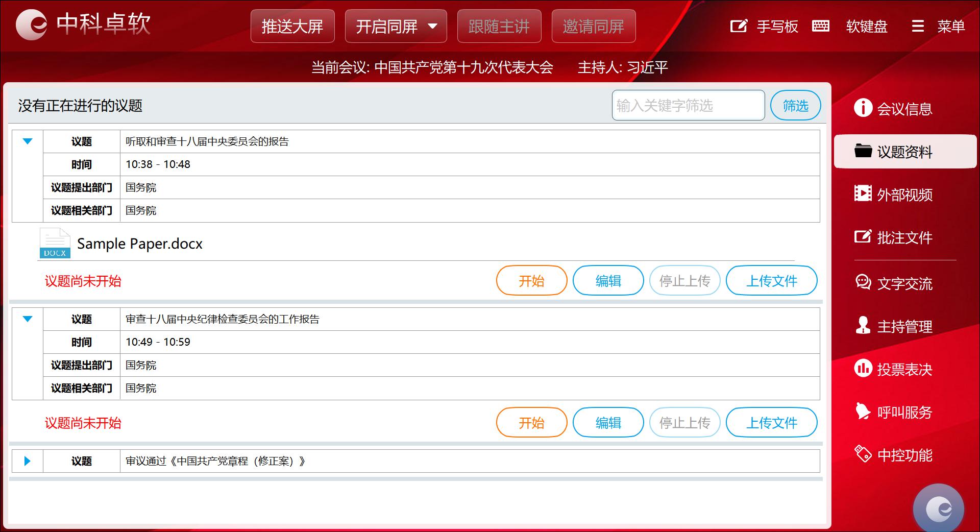This screenshot has height=532, width=980.
Task: Click 上传文件 for the 10:38 topic
Action: pyautogui.click(x=772, y=280)
